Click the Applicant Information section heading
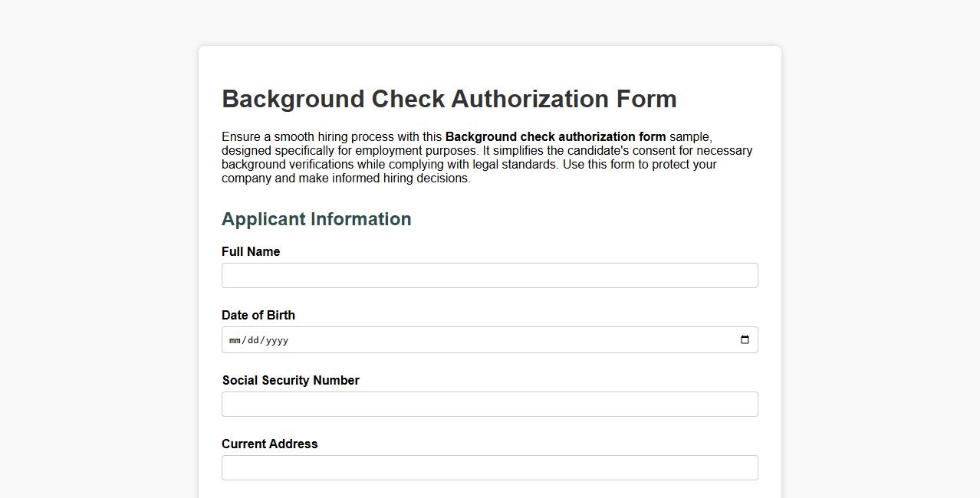980x498 pixels. click(x=316, y=219)
